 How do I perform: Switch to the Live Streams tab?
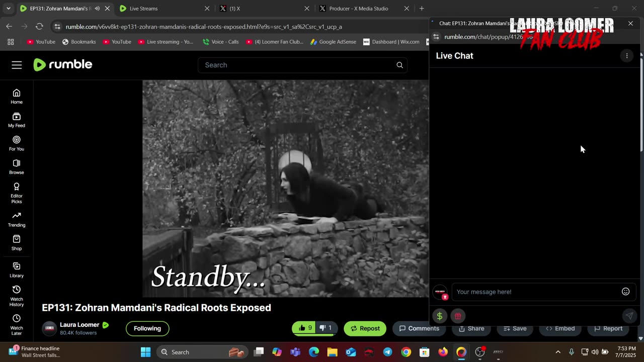pos(165,9)
